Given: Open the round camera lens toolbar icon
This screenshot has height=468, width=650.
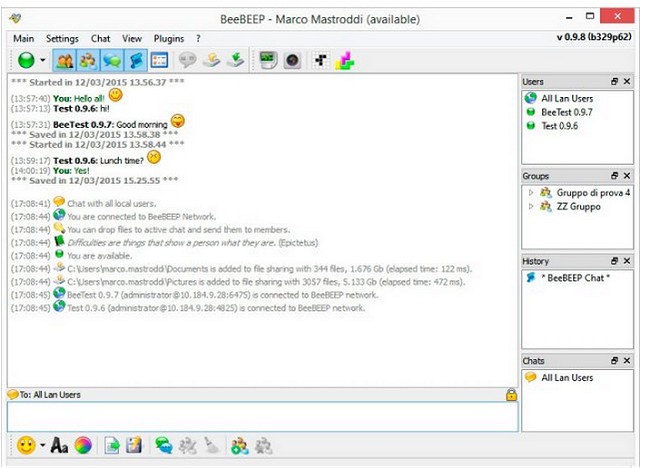Looking at the screenshot, I should 292,61.
